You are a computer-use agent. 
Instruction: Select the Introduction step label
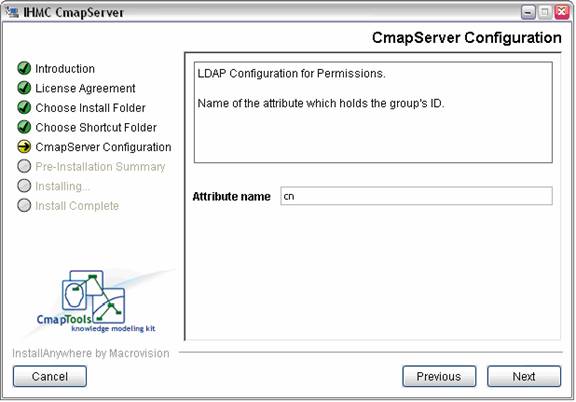coord(65,69)
